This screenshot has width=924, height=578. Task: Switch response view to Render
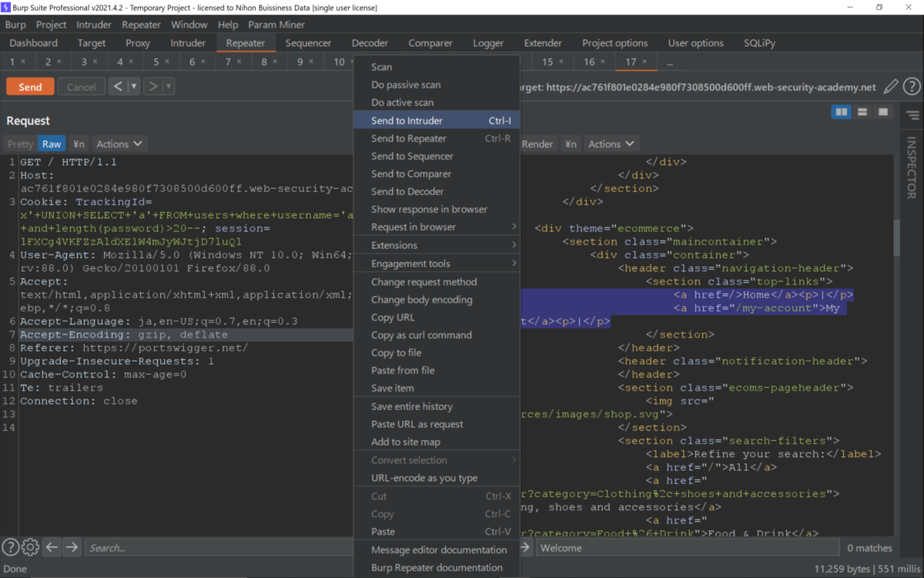click(x=537, y=143)
